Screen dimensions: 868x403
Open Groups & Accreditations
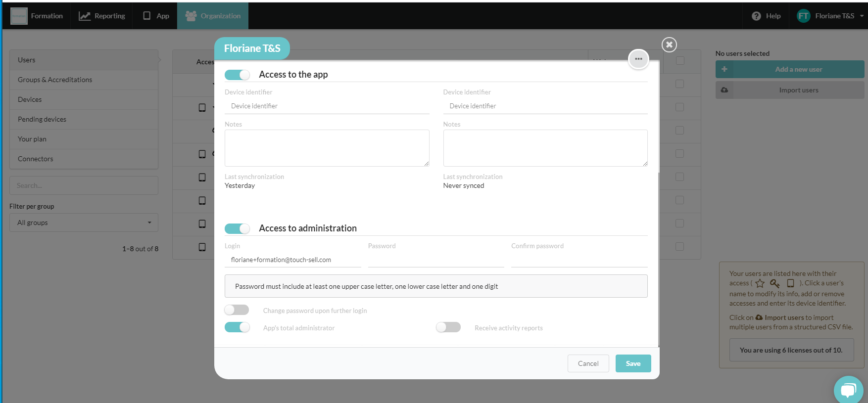84,80
